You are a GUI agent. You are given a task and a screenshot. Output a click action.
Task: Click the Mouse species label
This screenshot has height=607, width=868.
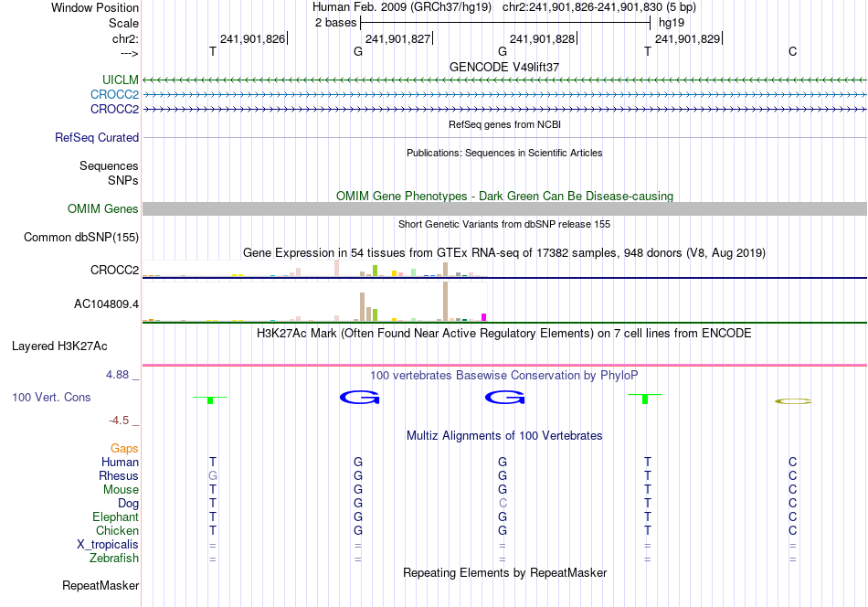pyautogui.click(x=121, y=490)
